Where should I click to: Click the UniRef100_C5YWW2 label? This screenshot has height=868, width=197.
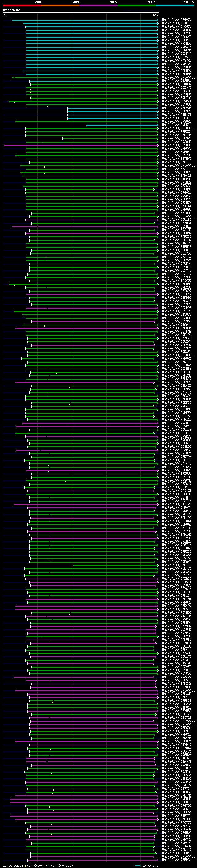(177, 104)
